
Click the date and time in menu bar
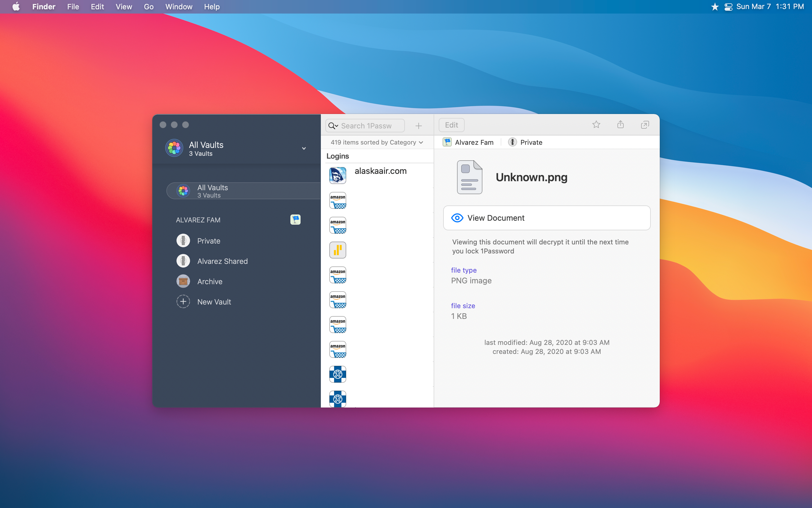click(770, 7)
